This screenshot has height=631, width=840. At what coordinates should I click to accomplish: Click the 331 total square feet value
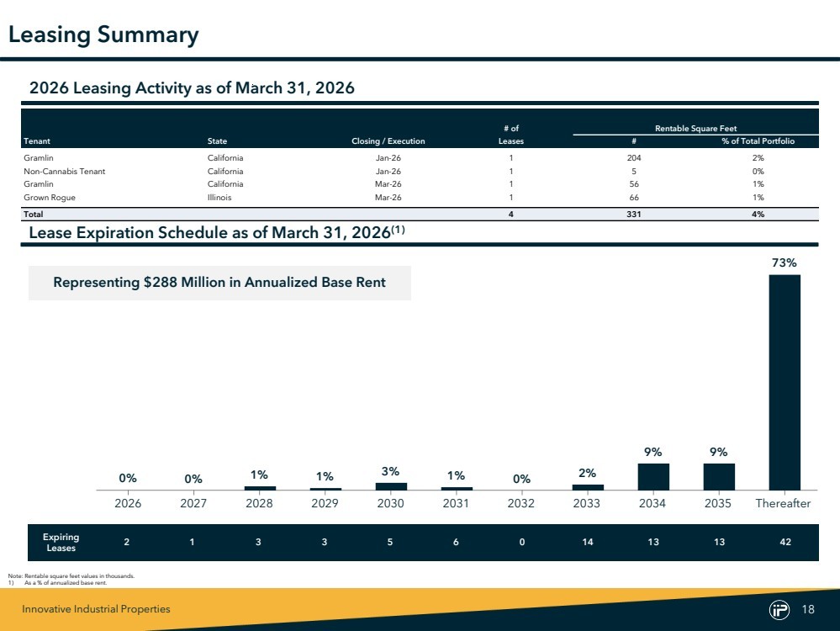(634, 214)
